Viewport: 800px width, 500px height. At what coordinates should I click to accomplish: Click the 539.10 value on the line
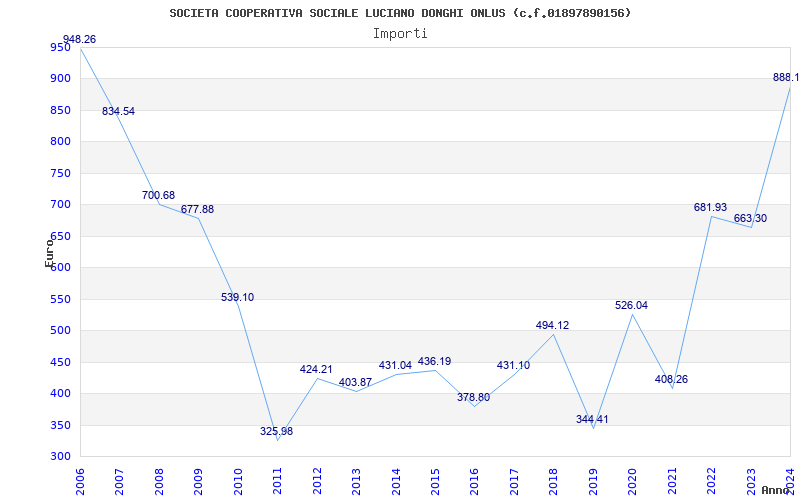(x=237, y=297)
